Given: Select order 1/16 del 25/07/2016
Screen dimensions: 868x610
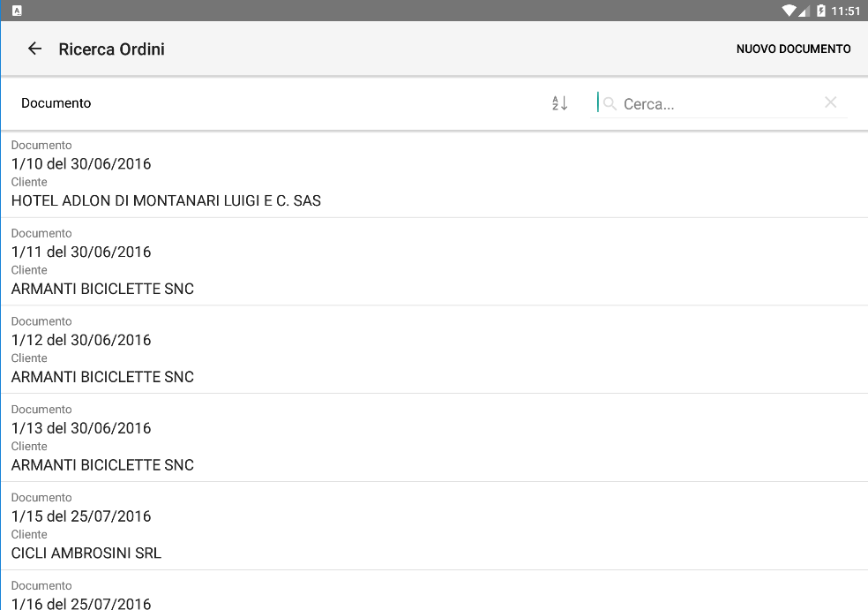Looking at the screenshot, I should tap(81, 603).
